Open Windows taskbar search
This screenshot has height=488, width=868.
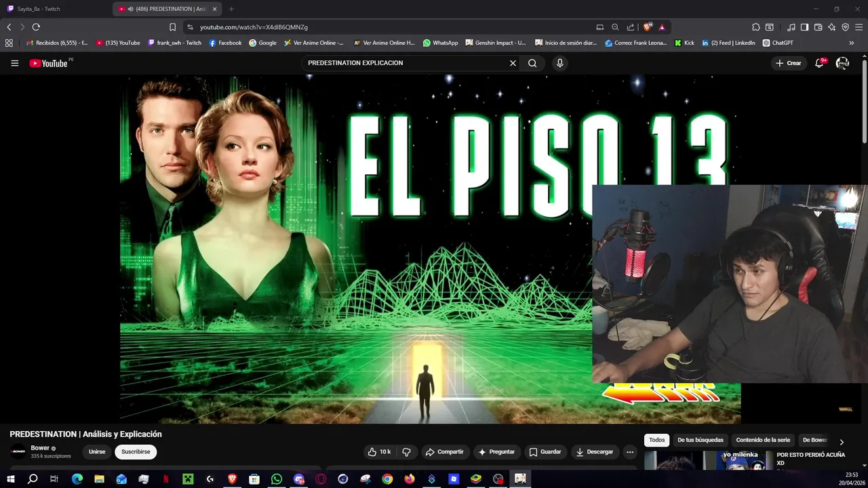(x=33, y=479)
